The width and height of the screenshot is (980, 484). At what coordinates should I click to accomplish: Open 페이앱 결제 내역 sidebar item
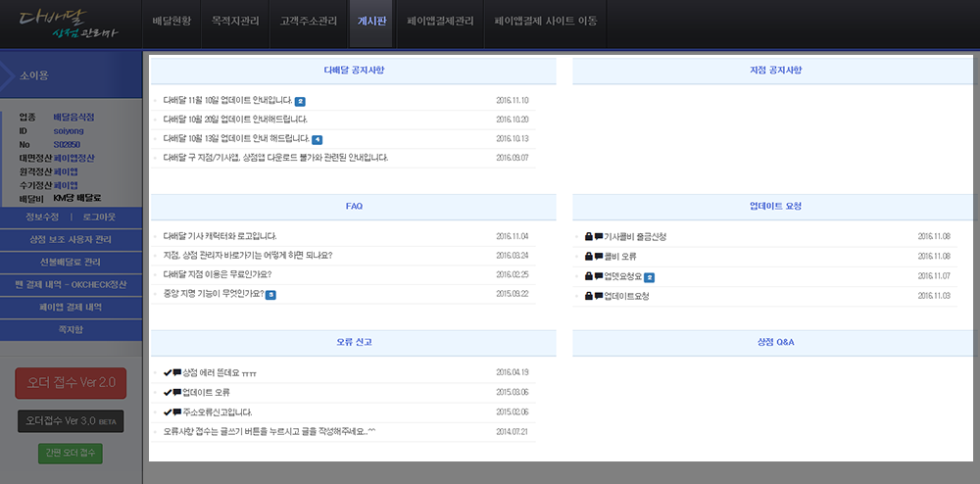pos(71,307)
